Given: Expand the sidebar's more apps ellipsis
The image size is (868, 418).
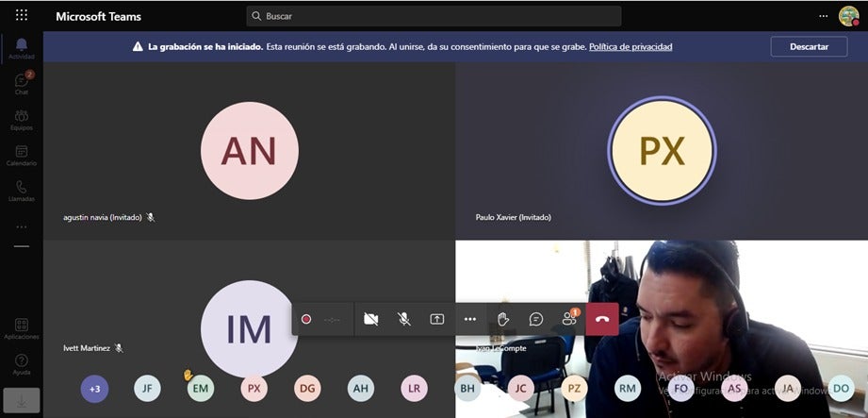Looking at the screenshot, I should (x=21, y=227).
